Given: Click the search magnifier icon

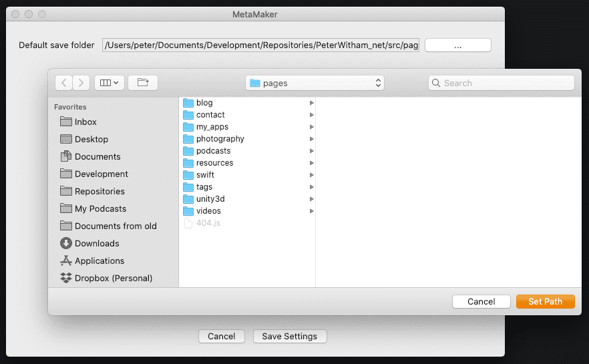Looking at the screenshot, I should [436, 83].
